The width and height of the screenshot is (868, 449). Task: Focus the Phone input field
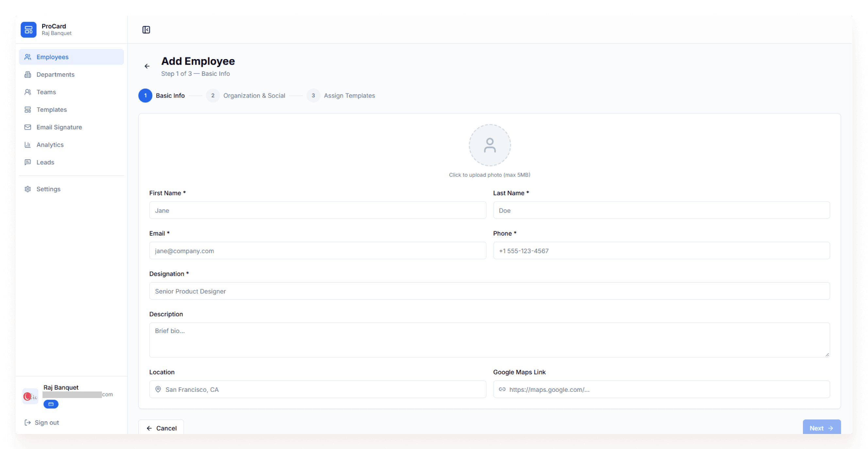[x=661, y=251]
